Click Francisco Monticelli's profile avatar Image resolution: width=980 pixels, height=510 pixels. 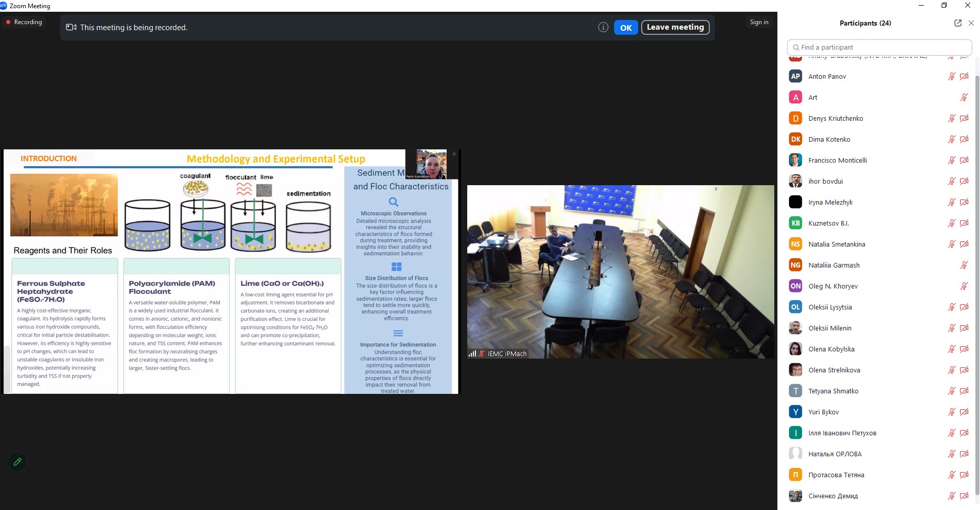pyautogui.click(x=795, y=161)
